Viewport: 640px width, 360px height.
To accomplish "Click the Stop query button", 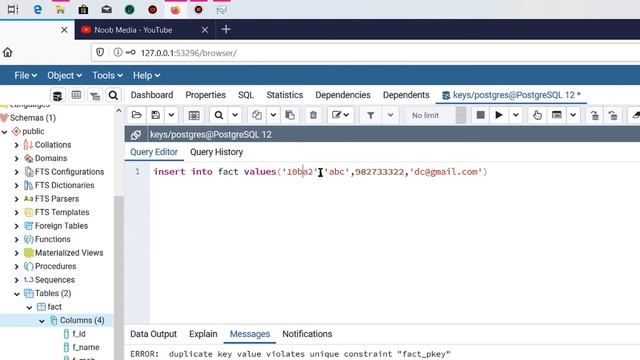I will click(x=480, y=115).
